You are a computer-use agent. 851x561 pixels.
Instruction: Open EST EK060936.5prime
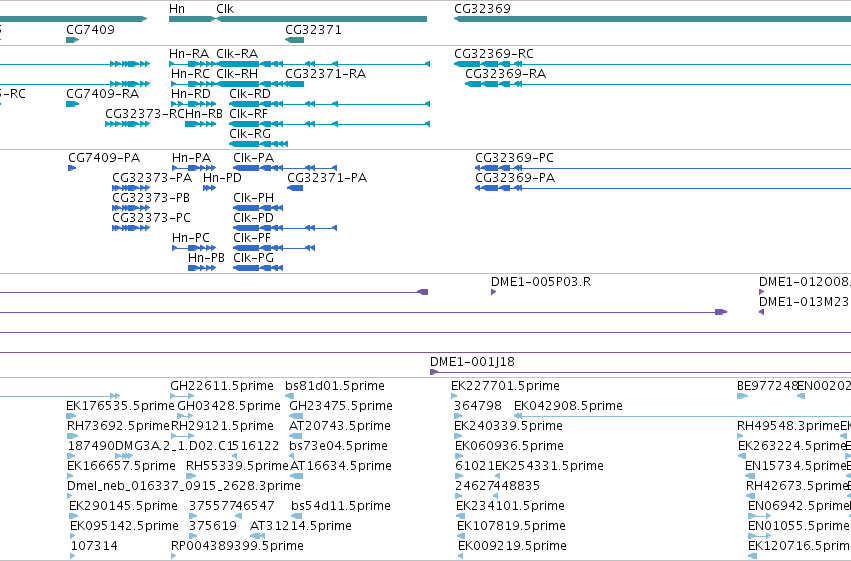[x=509, y=446]
